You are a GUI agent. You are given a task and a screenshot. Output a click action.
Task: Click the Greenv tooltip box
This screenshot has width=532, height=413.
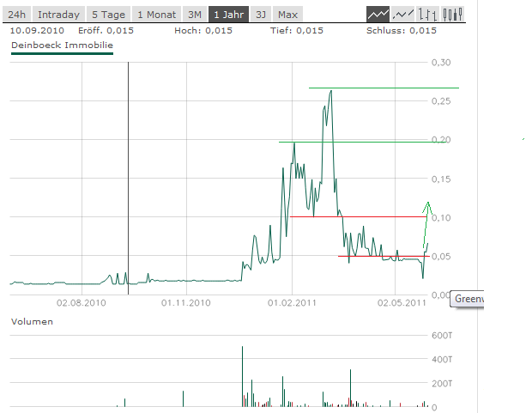[x=467, y=299]
